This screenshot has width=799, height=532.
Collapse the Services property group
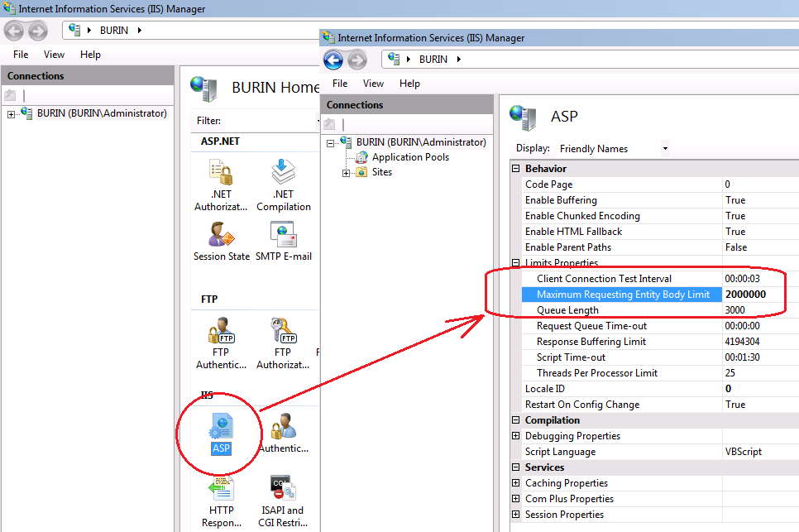pyautogui.click(x=515, y=467)
